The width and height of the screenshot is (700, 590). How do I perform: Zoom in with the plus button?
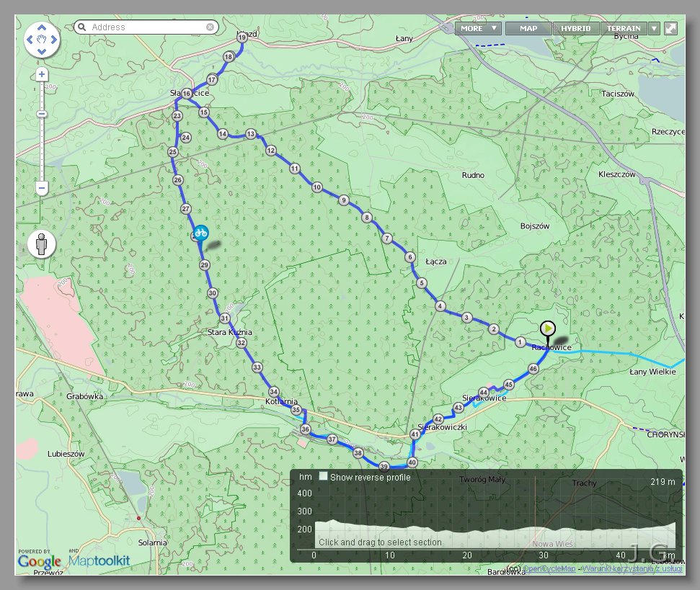click(x=42, y=74)
